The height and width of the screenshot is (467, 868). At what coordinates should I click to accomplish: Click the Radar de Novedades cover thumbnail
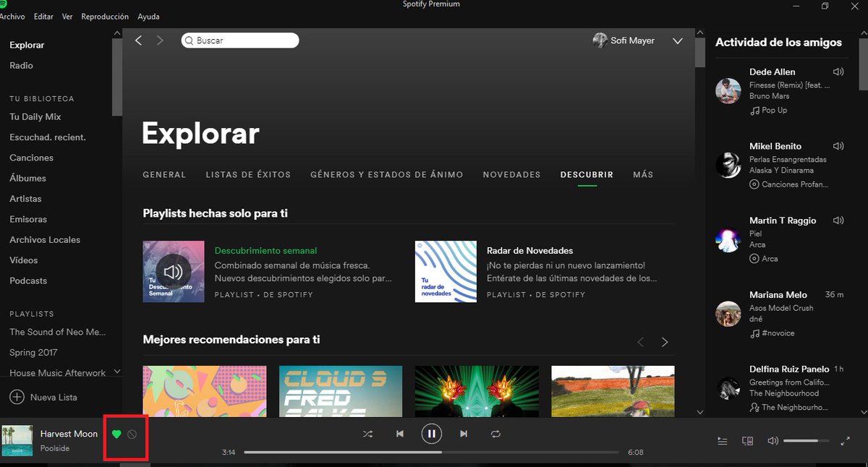point(446,272)
